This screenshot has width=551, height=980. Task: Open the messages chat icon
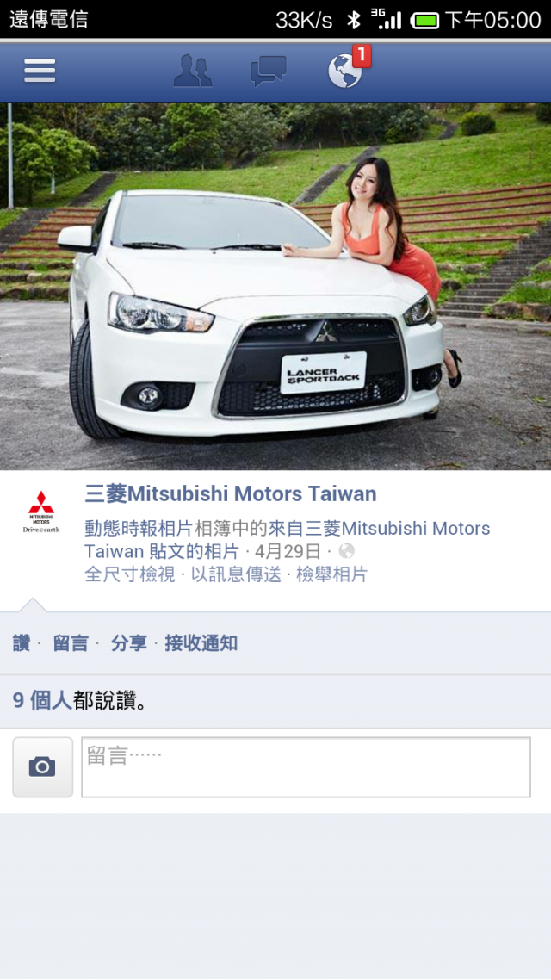(x=269, y=71)
